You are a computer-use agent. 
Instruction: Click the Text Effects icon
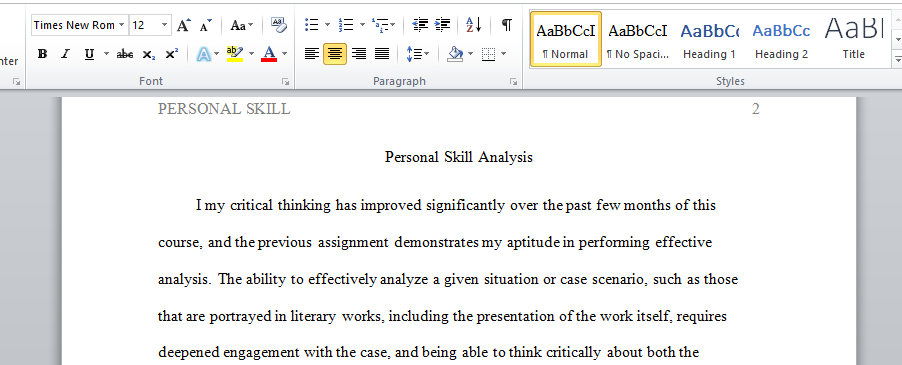click(x=203, y=55)
